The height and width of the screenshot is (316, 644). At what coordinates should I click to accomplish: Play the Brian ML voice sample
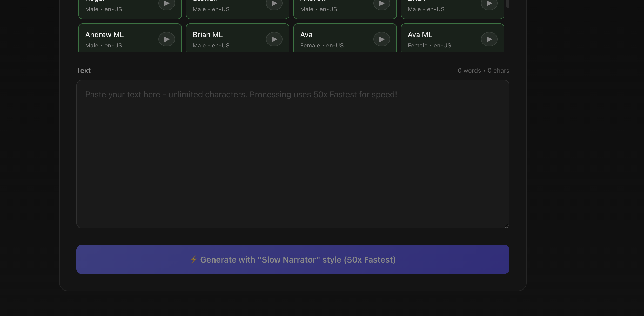coord(274,39)
